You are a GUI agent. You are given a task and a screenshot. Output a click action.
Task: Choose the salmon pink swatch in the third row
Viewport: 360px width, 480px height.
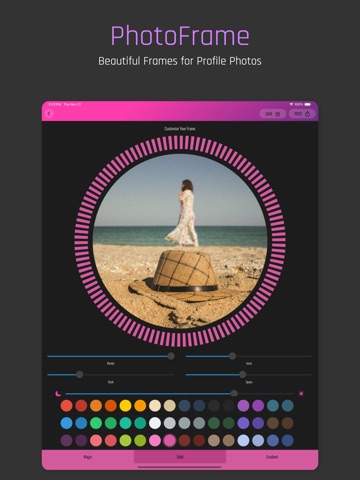coord(96,440)
